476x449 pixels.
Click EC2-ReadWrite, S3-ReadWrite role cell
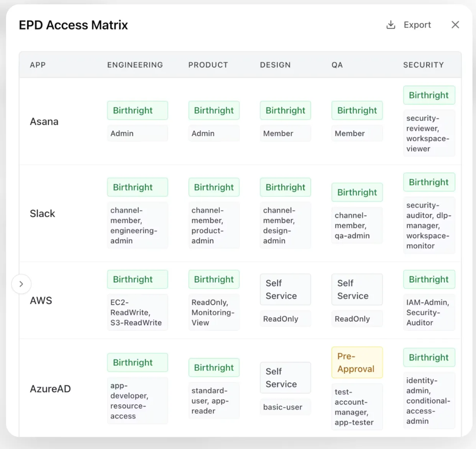(138, 312)
